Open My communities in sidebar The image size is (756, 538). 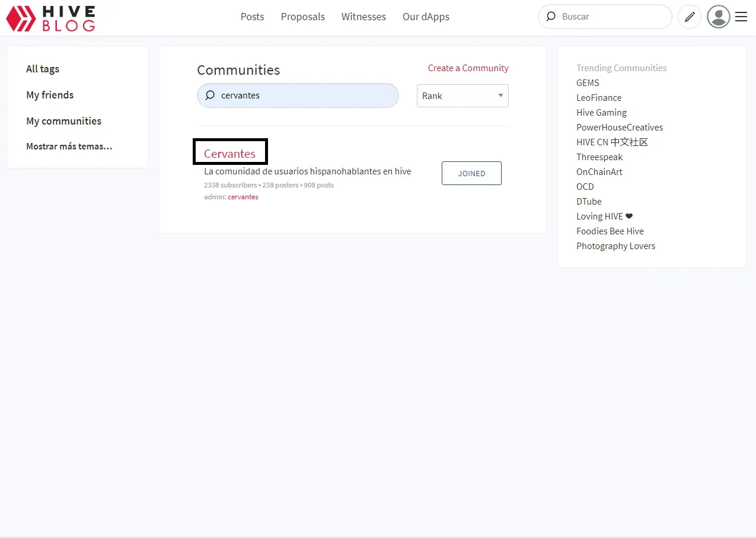63,121
